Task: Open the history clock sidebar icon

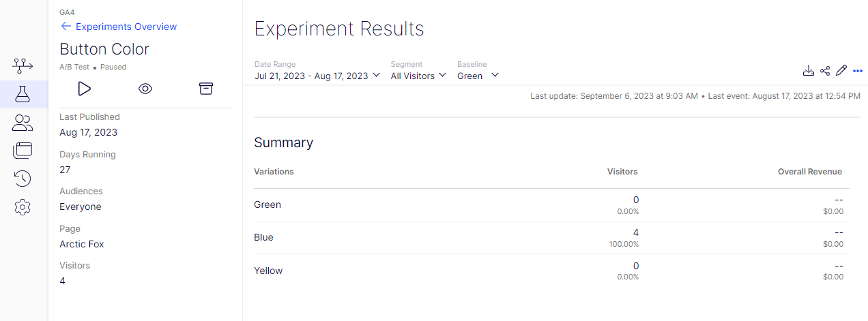Action: 23,179
